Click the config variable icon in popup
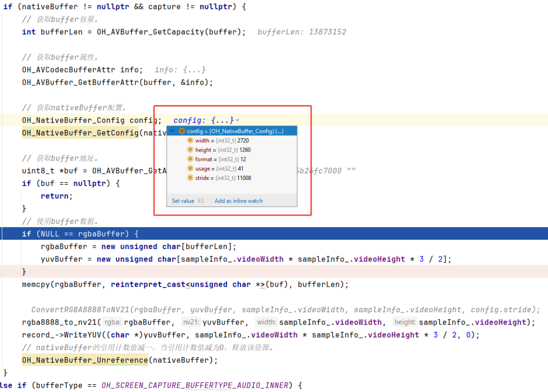Screen dimensions: 548x392 pyautogui.click(x=182, y=131)
